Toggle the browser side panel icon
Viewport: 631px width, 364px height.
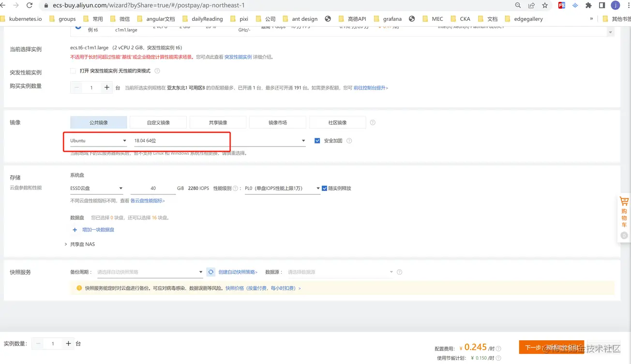point(602,5)
